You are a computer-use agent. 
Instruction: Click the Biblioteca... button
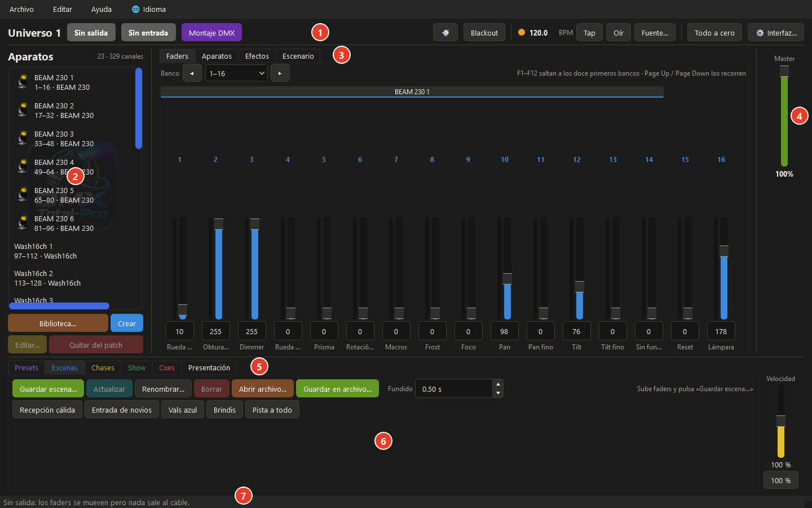(x=58, y=323)
